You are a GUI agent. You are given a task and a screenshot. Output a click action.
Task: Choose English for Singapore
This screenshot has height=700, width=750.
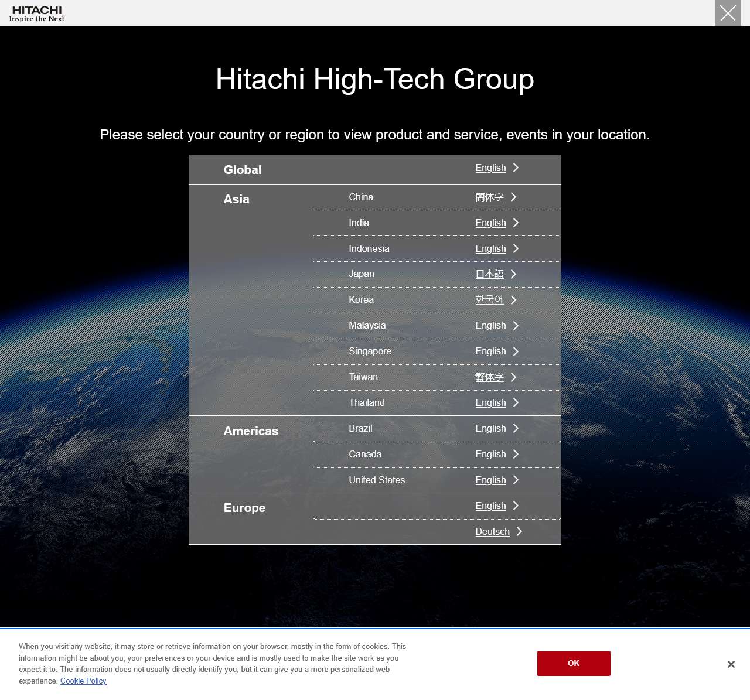(490, 351)
